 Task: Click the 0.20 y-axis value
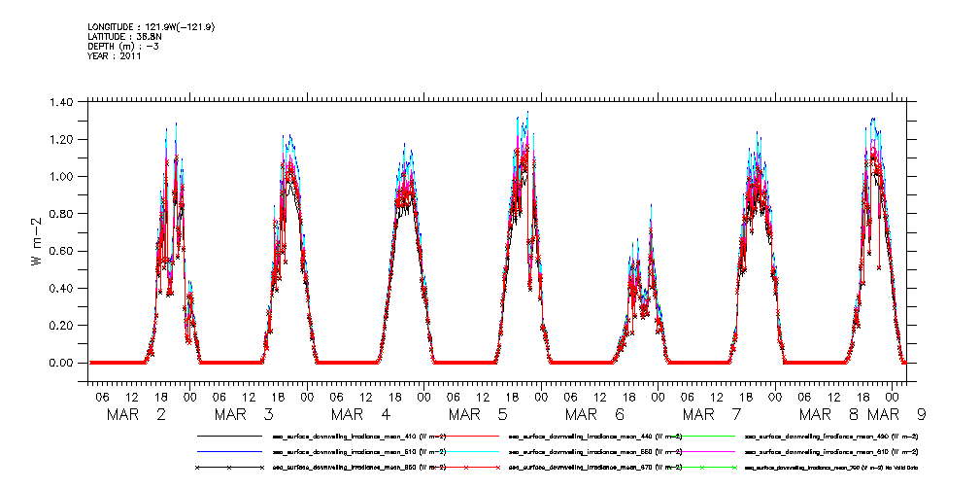[62, 326]
